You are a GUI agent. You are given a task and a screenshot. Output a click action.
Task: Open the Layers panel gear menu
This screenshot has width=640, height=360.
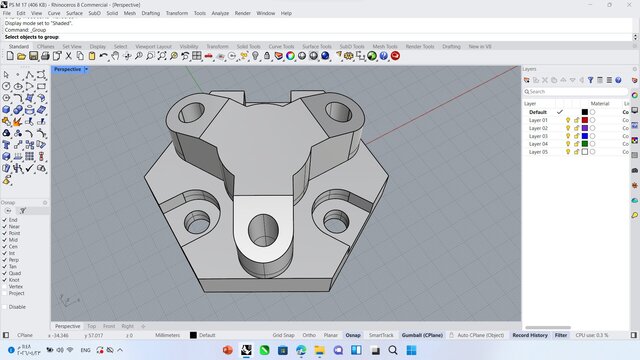[635, 69]
